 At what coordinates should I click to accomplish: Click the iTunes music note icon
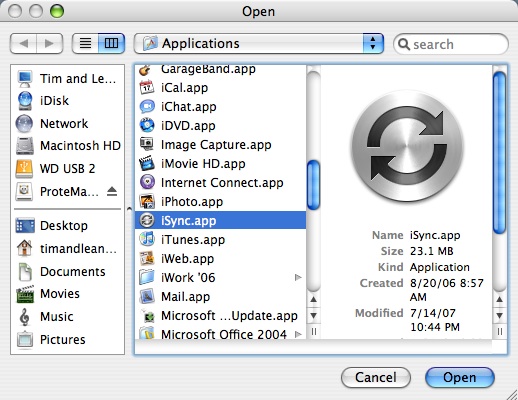click(146, 239)
